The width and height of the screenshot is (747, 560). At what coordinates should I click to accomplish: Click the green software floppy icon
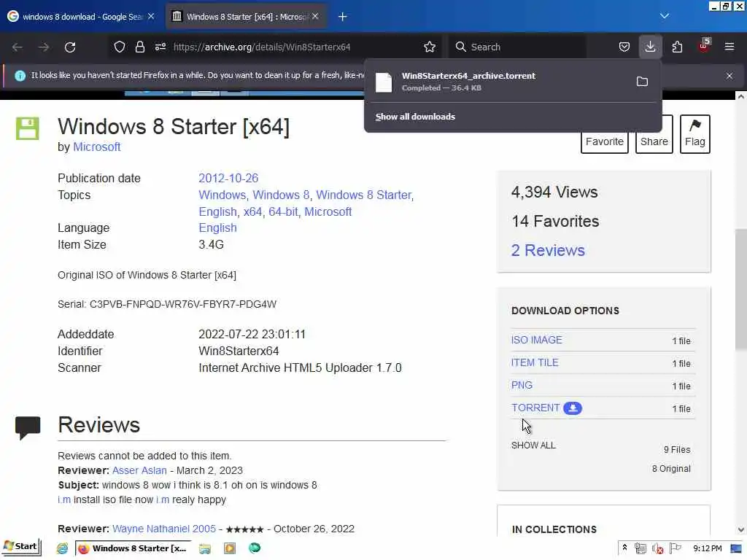pyautogui.click(x=28, y=128)
